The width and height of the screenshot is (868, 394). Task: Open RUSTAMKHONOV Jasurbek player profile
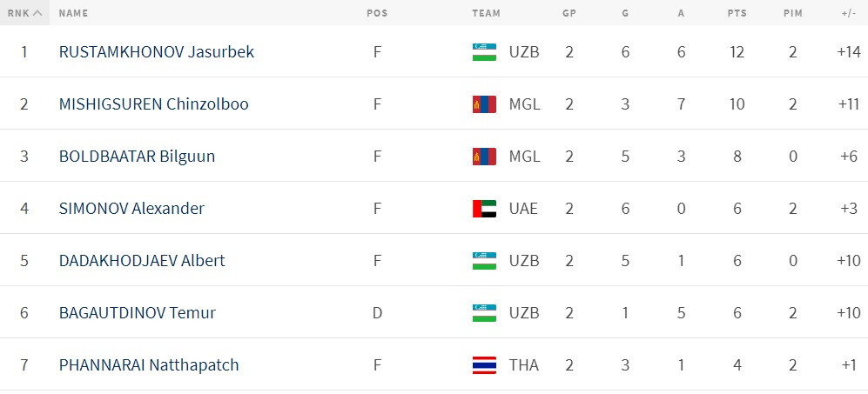click(157, 52)
